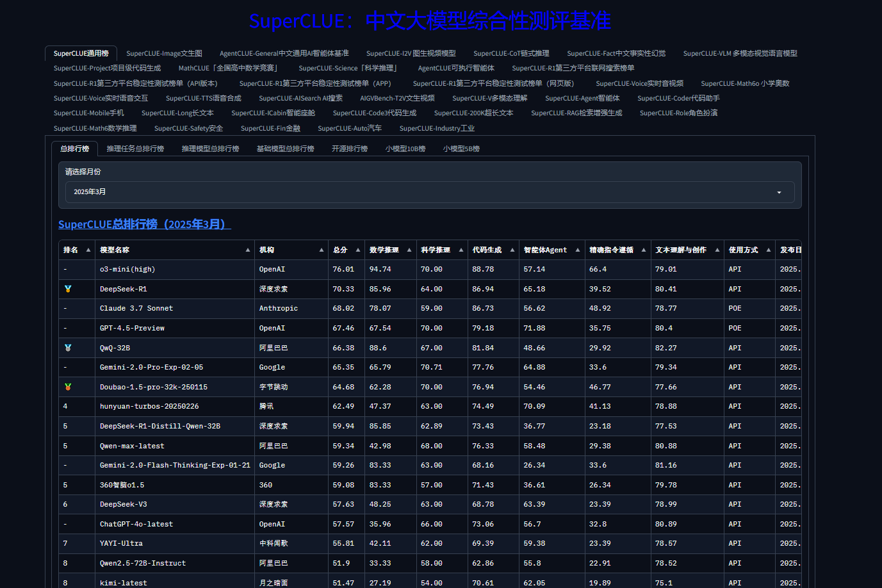Open SuperCLUE-V多模态理解 tab
Viewport: 882px width, 588px height.
[490, 98]
